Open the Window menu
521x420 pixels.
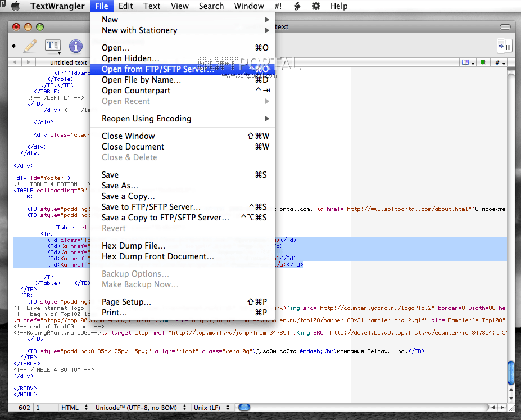tap(249, 6)
